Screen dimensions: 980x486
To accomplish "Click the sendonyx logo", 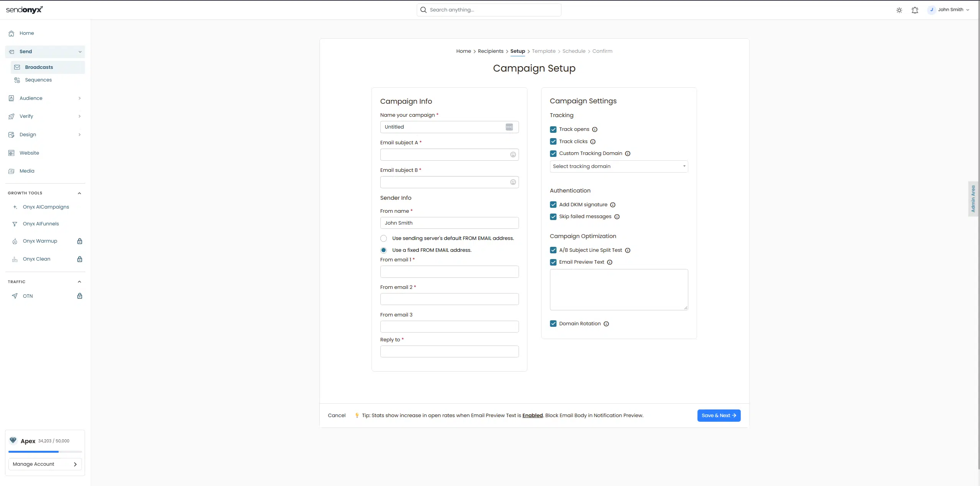I will tap(25, 10).
